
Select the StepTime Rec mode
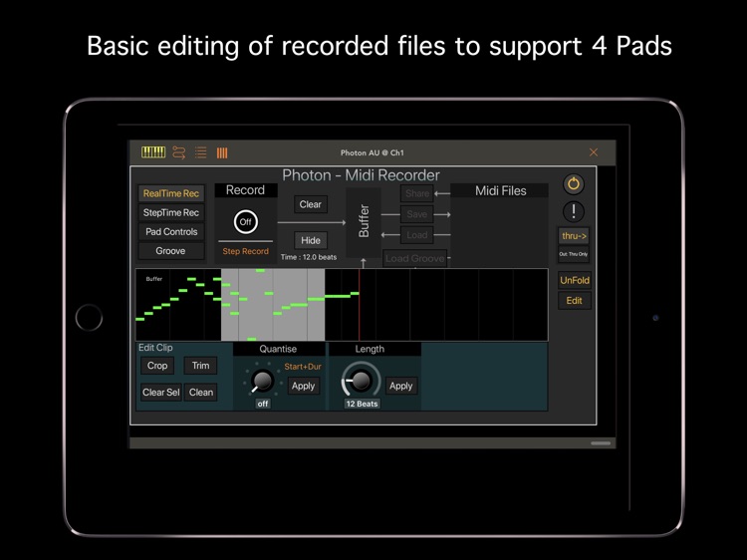171,212
